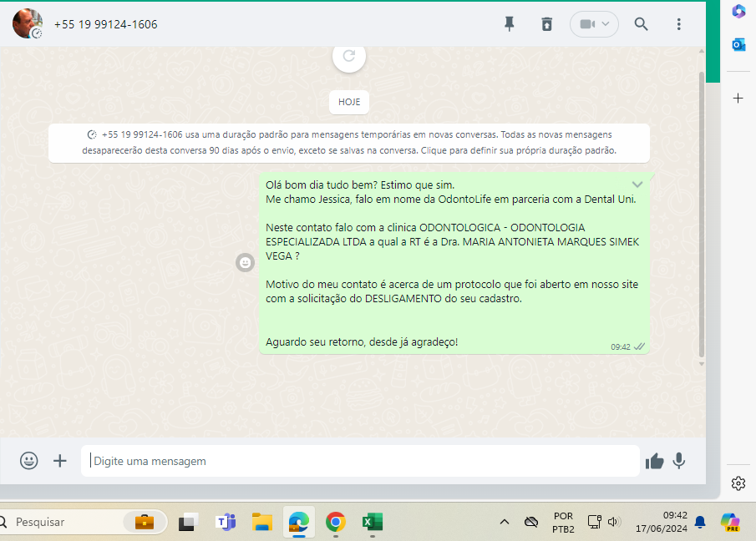Search in conversation with the magnifier icon

tap(641, 23)
